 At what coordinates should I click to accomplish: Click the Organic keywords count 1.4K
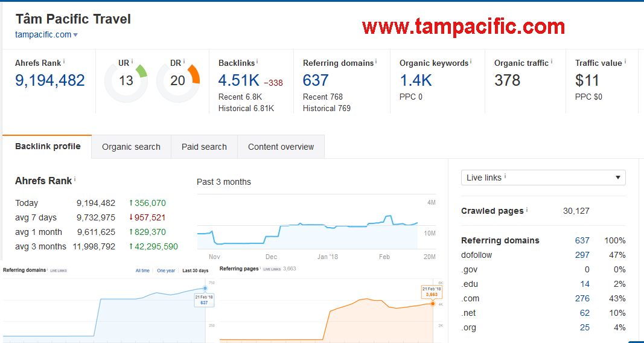[x=416, y=80]
